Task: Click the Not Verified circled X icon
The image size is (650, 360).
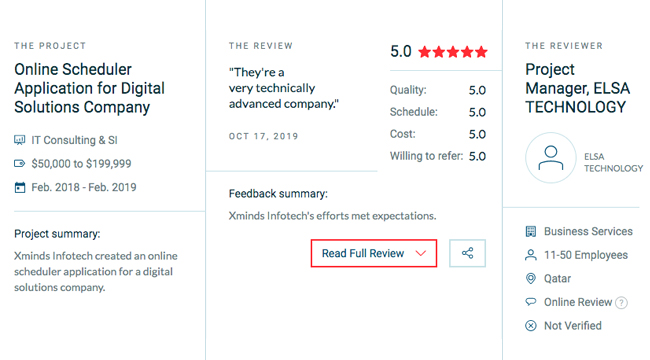Action: point(531,326)
